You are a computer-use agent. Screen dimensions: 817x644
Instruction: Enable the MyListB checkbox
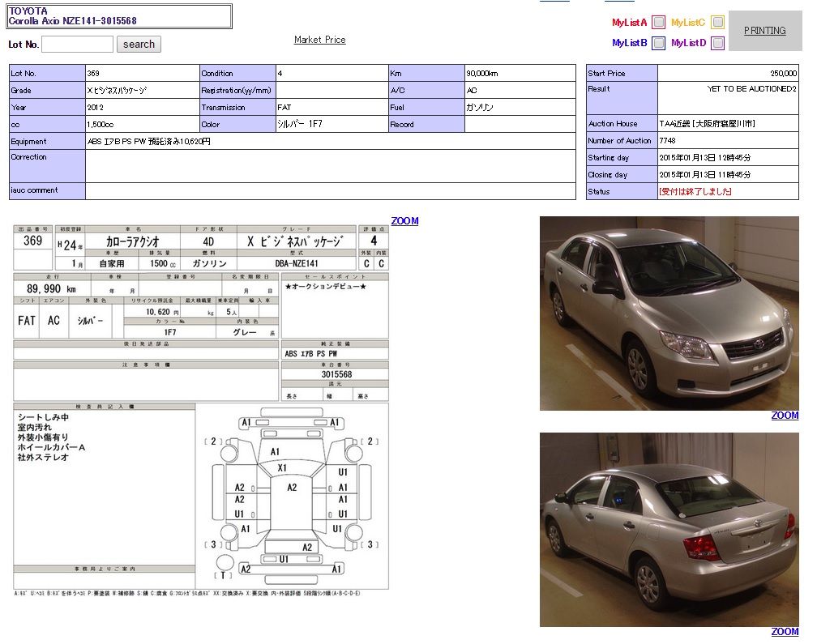pos(659,43)
